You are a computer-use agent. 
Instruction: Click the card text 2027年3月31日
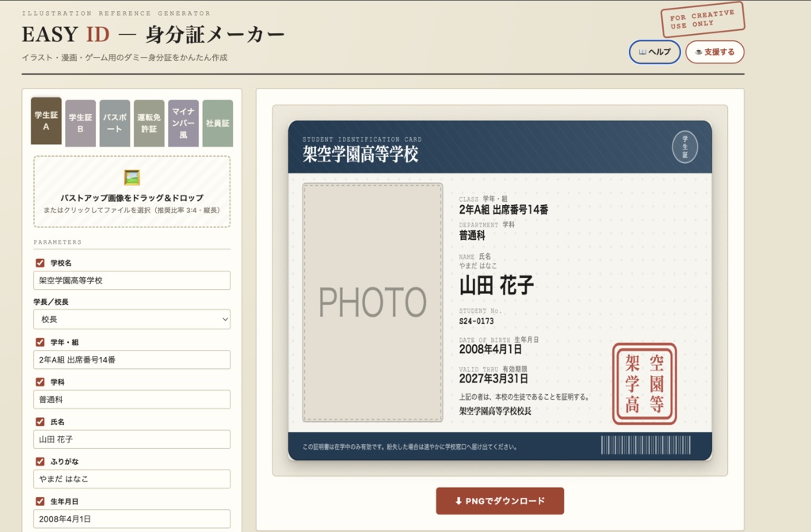click(x=493, y=378)
